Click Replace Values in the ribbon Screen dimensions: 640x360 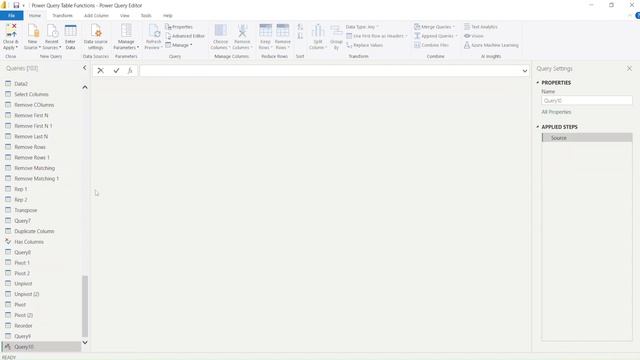click(364, 45)
